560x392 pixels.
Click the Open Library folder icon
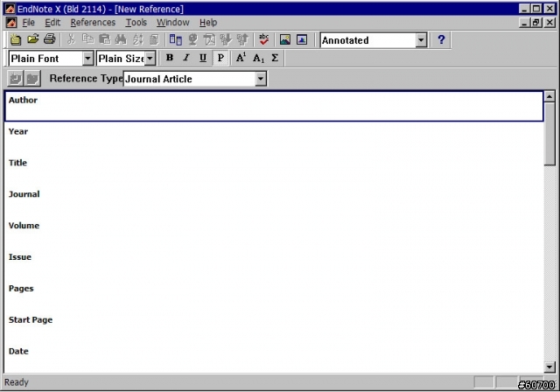[32, 38]
